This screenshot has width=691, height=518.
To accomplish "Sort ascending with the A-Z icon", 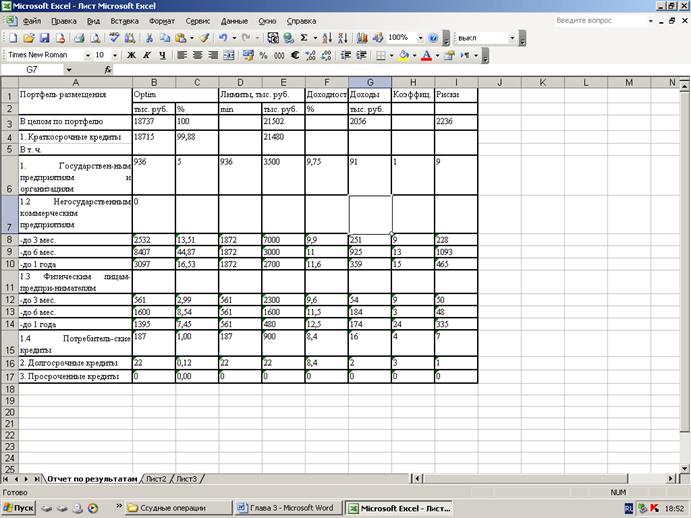I will pyautogui.click(x=327, y=38).
